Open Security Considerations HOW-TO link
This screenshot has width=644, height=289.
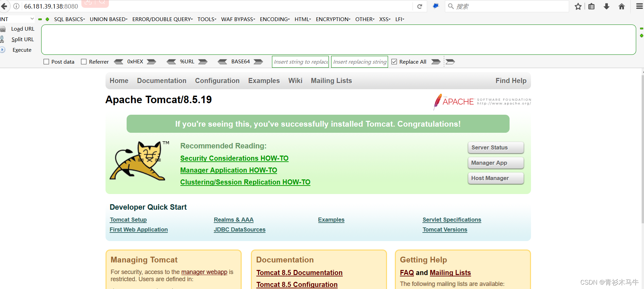(x=234, y=158)
